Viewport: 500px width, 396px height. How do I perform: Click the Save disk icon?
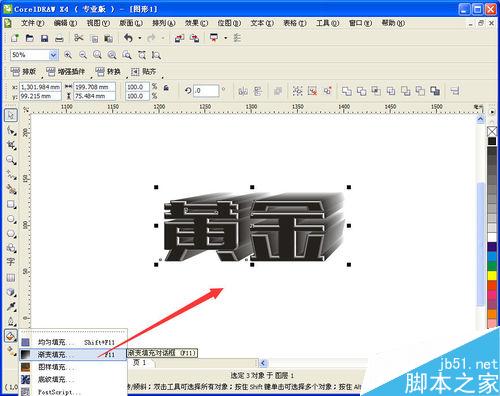(x=44, y=38)
